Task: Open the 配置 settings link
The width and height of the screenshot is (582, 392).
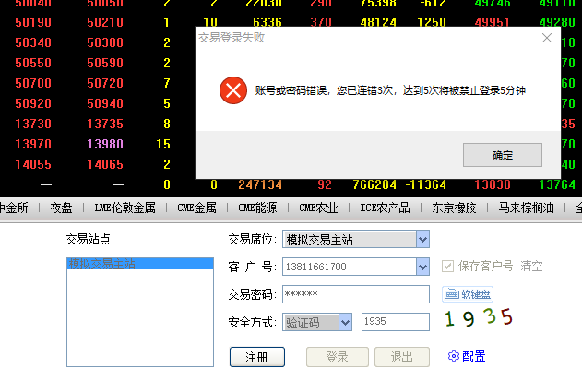Action: (x=467, y=356)
